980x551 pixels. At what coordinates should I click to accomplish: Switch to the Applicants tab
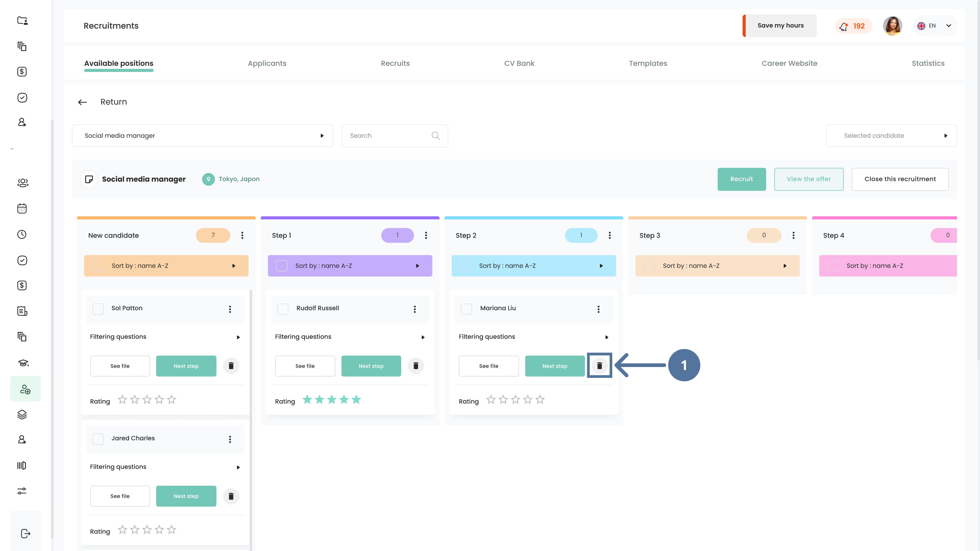[267, 63]
